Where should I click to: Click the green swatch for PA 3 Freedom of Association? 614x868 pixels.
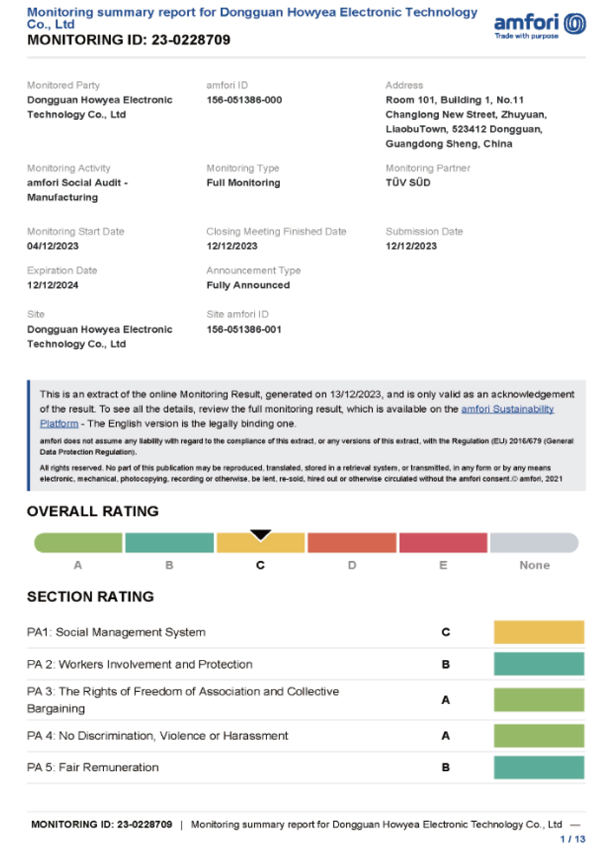pos(539,700)
